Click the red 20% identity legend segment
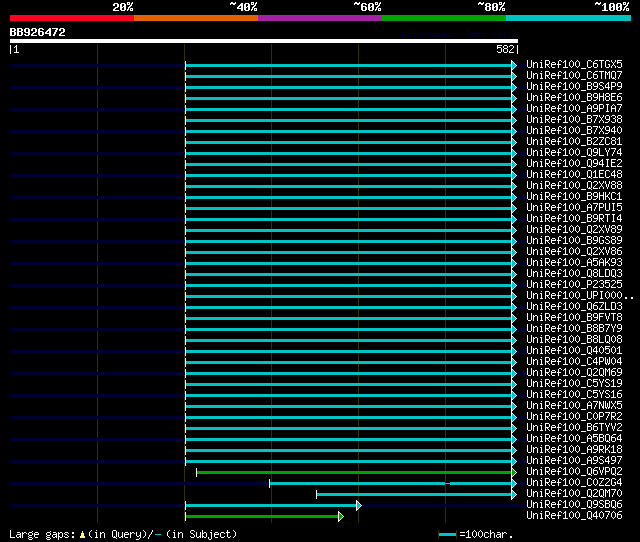 72,18
